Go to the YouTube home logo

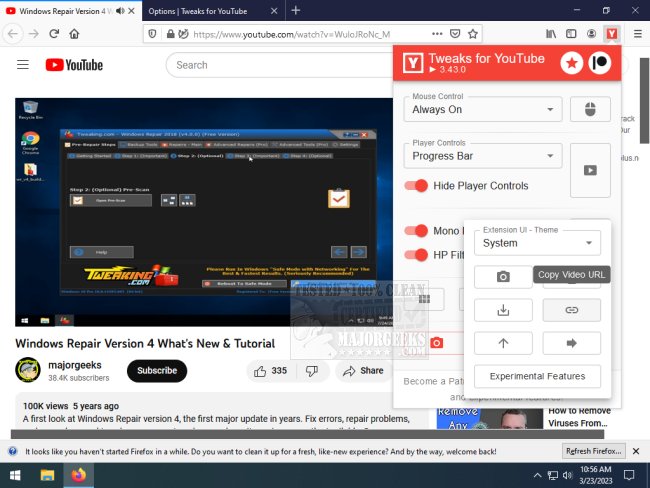pyautogui.click(x=74, y=65)
